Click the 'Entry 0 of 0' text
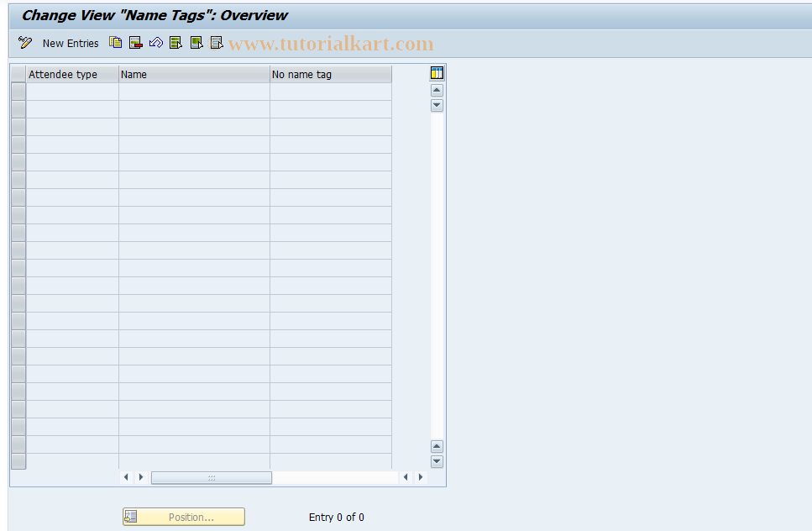The image size is (812, 531). pyautogui.click(x=337, y=517)
